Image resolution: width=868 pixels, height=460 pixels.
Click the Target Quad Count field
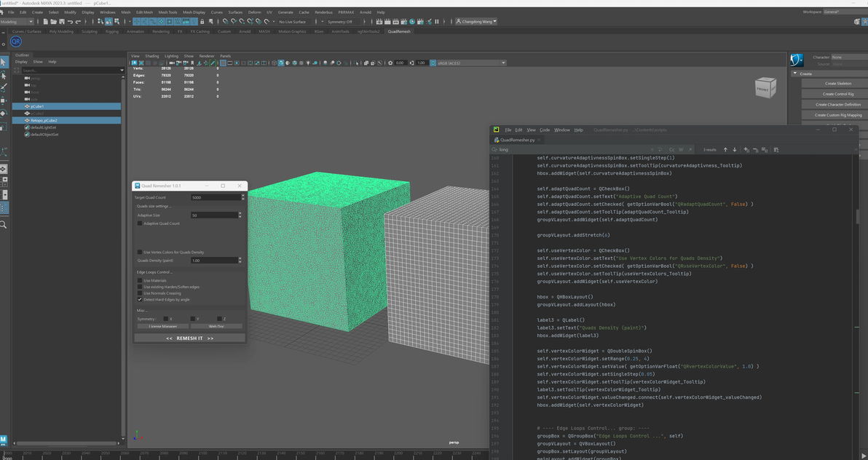(x=214, y=197)
